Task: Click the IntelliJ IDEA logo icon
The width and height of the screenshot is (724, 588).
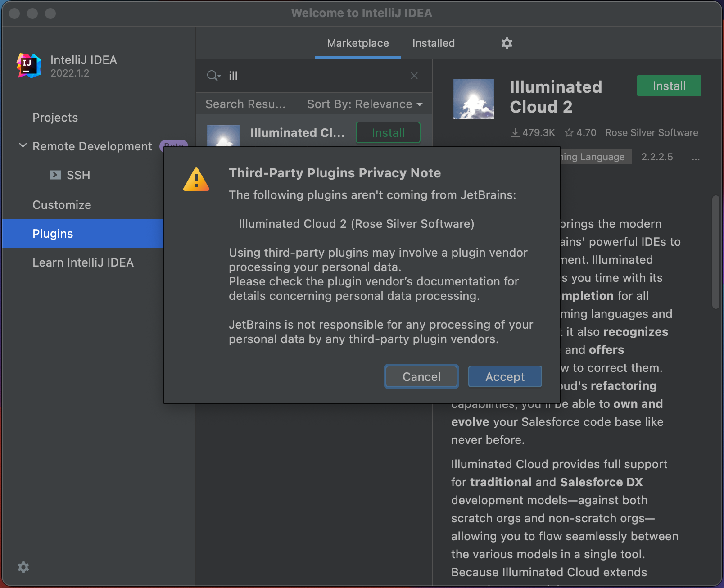Action: (x=29, y=66)
